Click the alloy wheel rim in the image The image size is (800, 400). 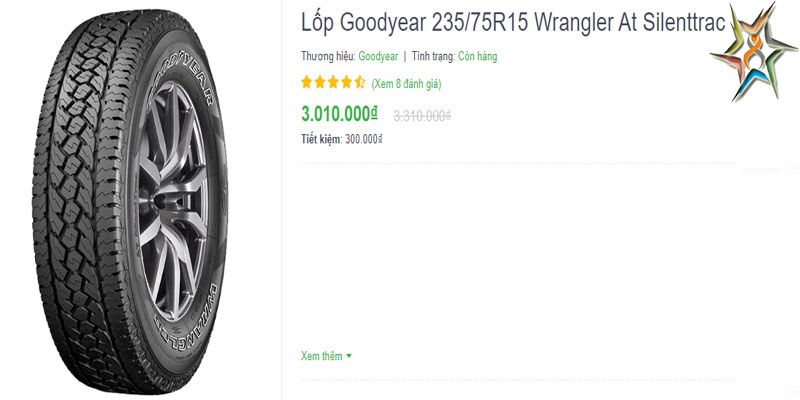point(172,202)
